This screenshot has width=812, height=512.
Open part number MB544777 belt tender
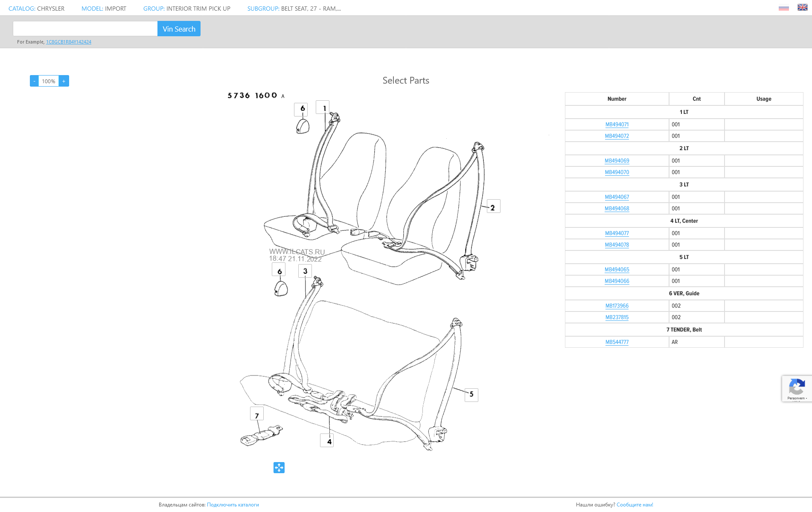617,342
